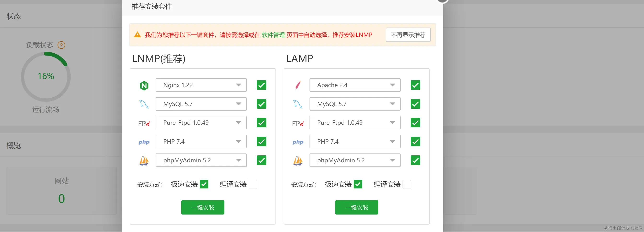Click the 16% load status gauge
Screen dimensions: 644x232
point(46,76)
